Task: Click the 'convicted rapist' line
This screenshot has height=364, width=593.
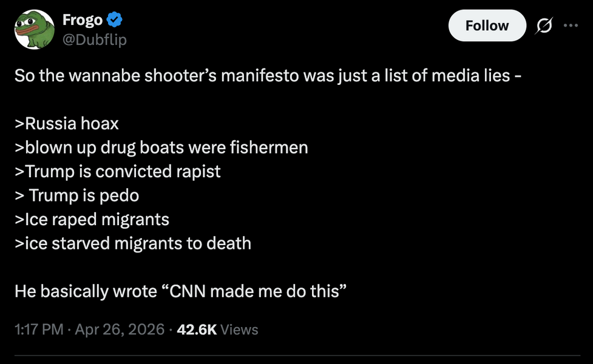Action: click(118, 171)
